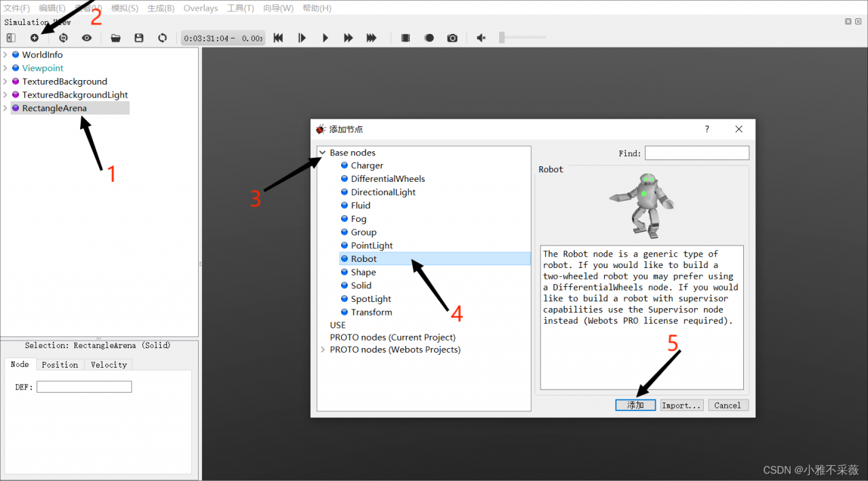Click the 添加 button
The height and width of the screenshot is (481, 868).
pyautogui.click(x=636, y=405)
